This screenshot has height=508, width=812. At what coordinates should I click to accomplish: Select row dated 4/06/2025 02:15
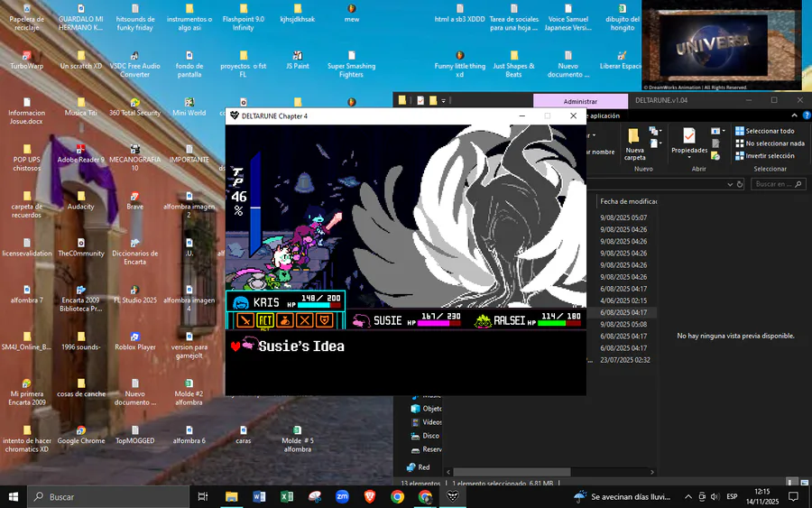click(623, 300)
